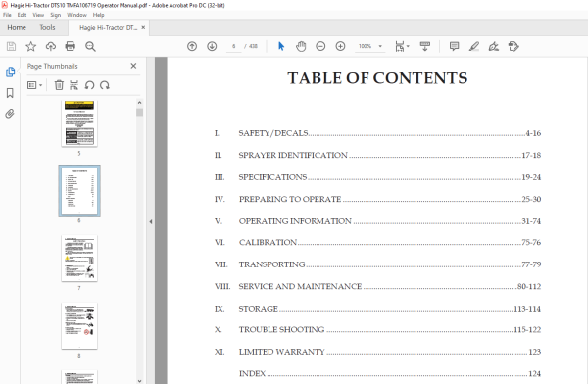Image resolution: width=588 pixels, height=384 pixels.
Task: Rotate page thumbnails clockwise
Action: [105, 85]
